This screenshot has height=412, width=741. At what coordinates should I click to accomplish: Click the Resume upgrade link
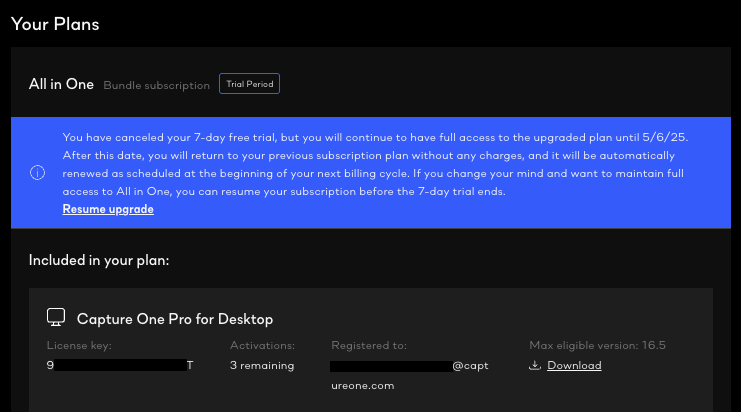click(x=108, y=209)
